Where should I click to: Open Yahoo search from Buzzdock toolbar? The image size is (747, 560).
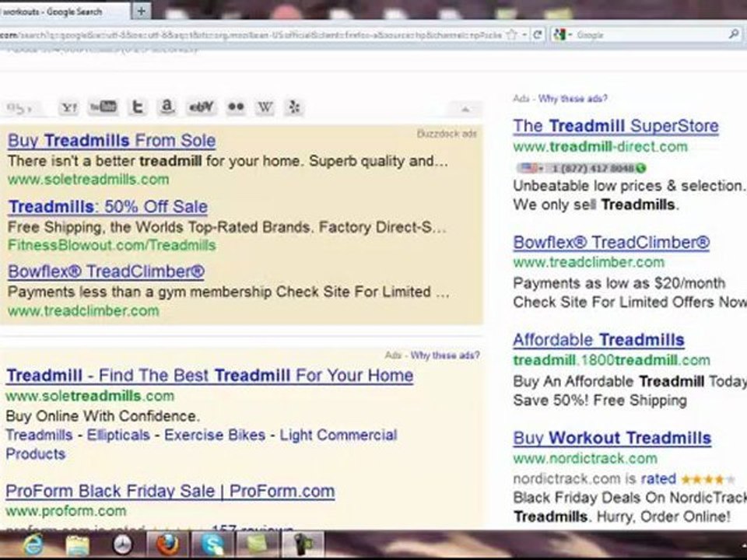(x=69, y=107)
